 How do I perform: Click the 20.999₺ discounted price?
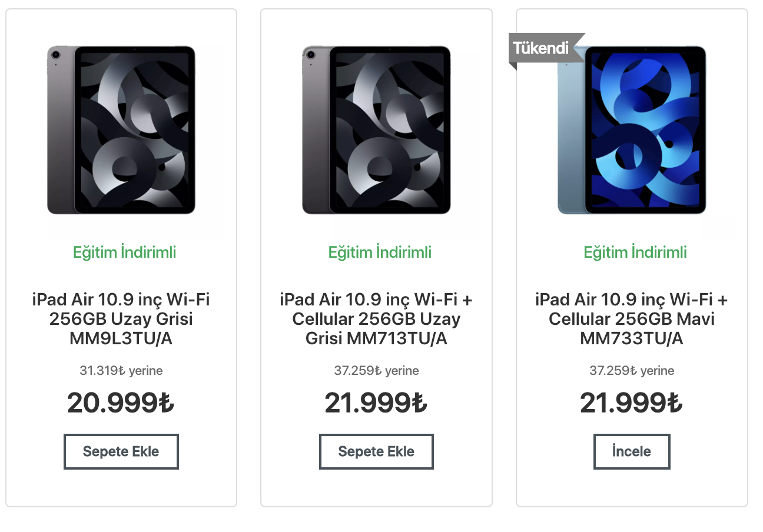pyautogui.click(x=121, y=403)
